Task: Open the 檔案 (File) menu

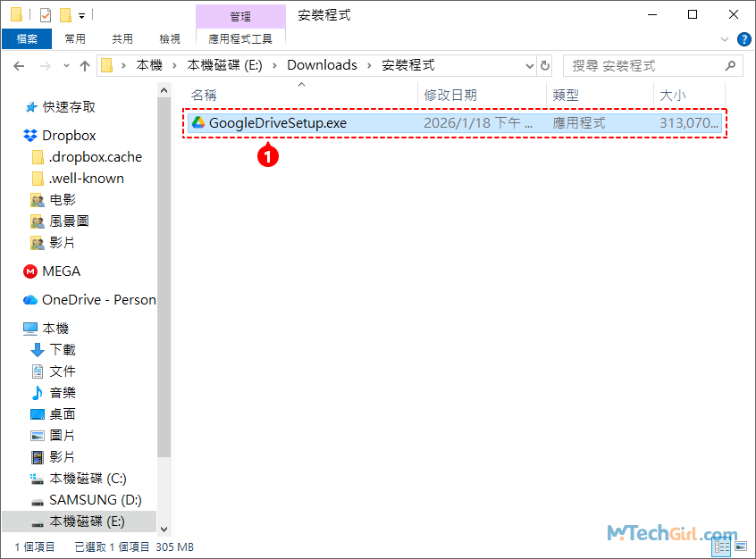Action: pos(26,38)
